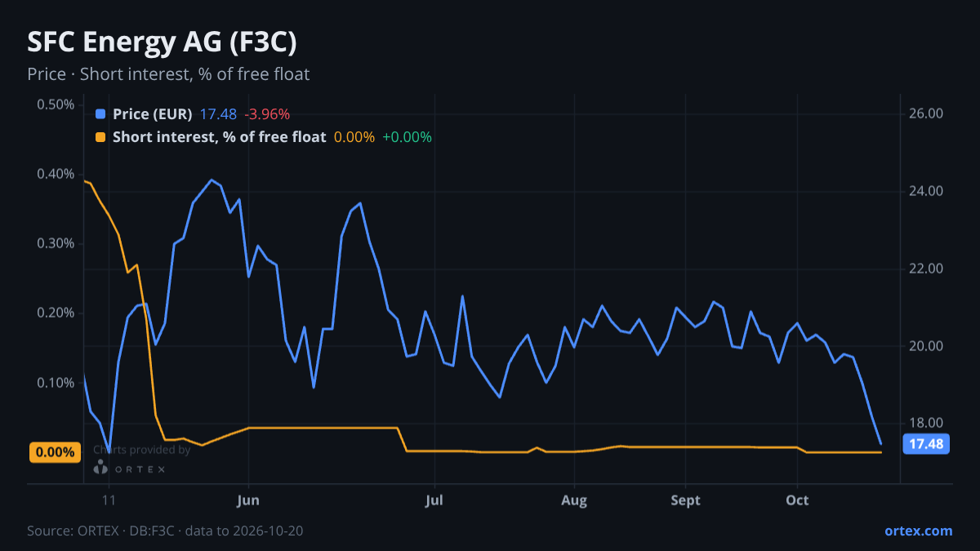The height and width of the screenshot is (551, 980).
Task: Click the Jul label on the time axis
Action: [x=435, y=500]
